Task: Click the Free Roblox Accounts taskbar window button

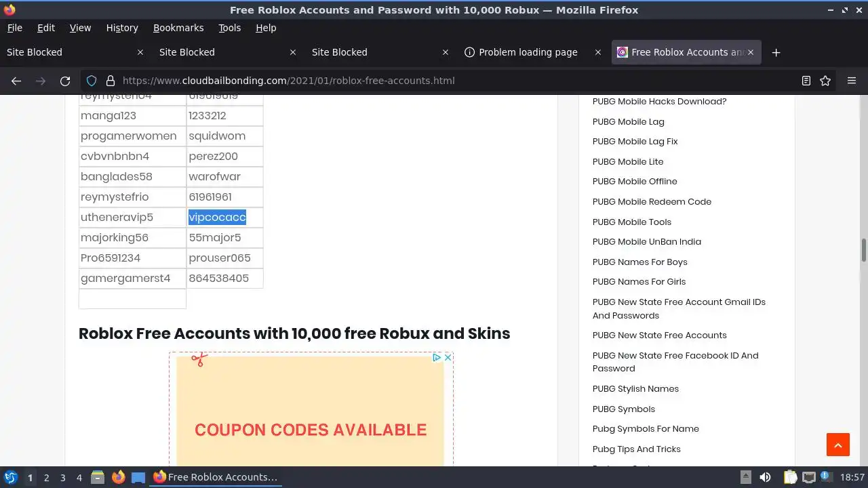Action: (216, 477)
